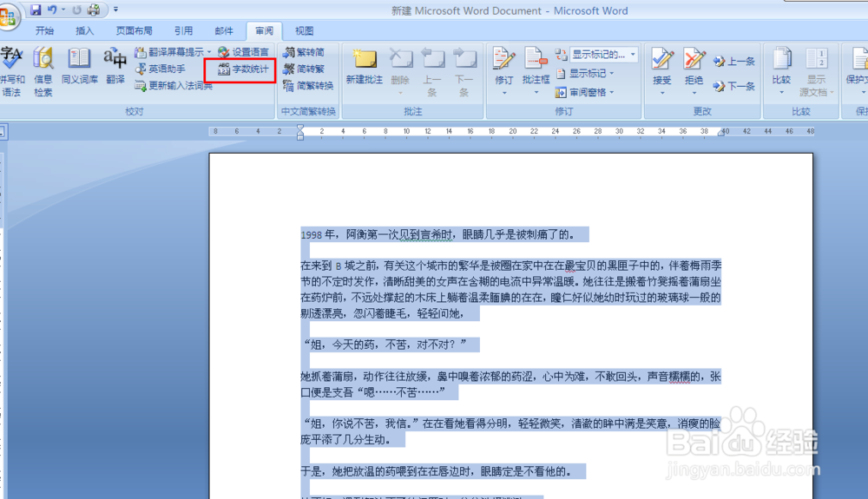868x499 pixels.
Task: Open 简繁转换 dialog
Action: 308,86
